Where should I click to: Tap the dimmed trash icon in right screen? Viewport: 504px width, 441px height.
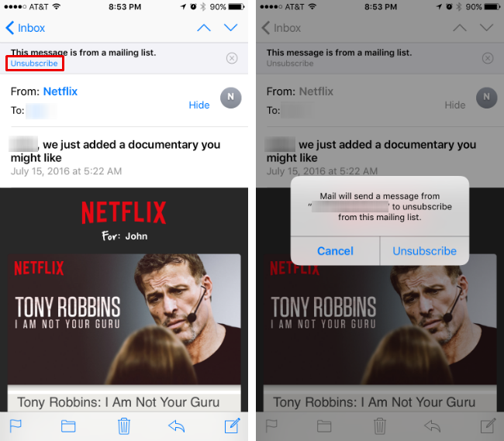pyautogui.click(x=380, y=426)
